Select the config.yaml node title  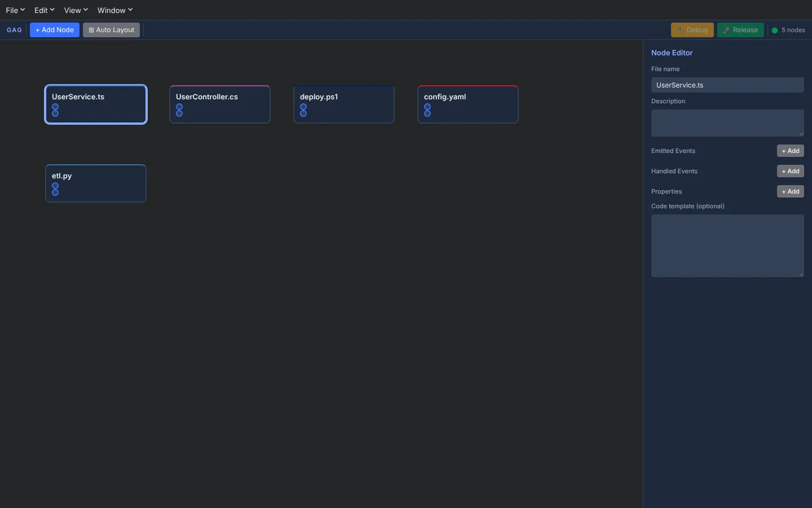pos(445,97)
